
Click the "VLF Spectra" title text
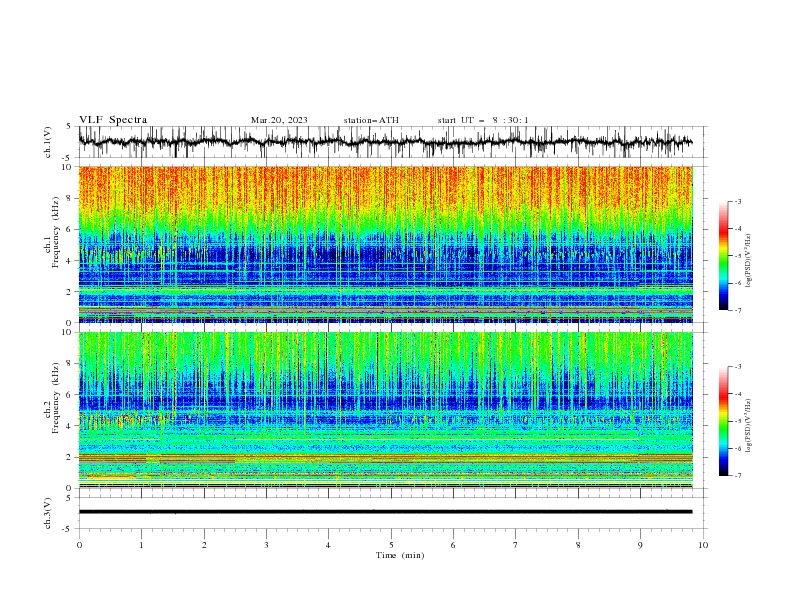pos(113,120)
